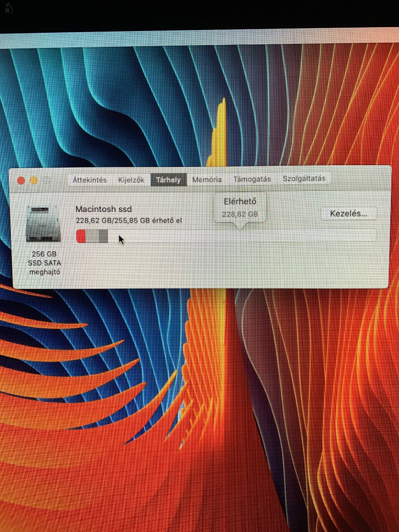This screenshot has height=532, width=399.
Task: Click the dark gray storage bar segment
Action: click(103, 236)
